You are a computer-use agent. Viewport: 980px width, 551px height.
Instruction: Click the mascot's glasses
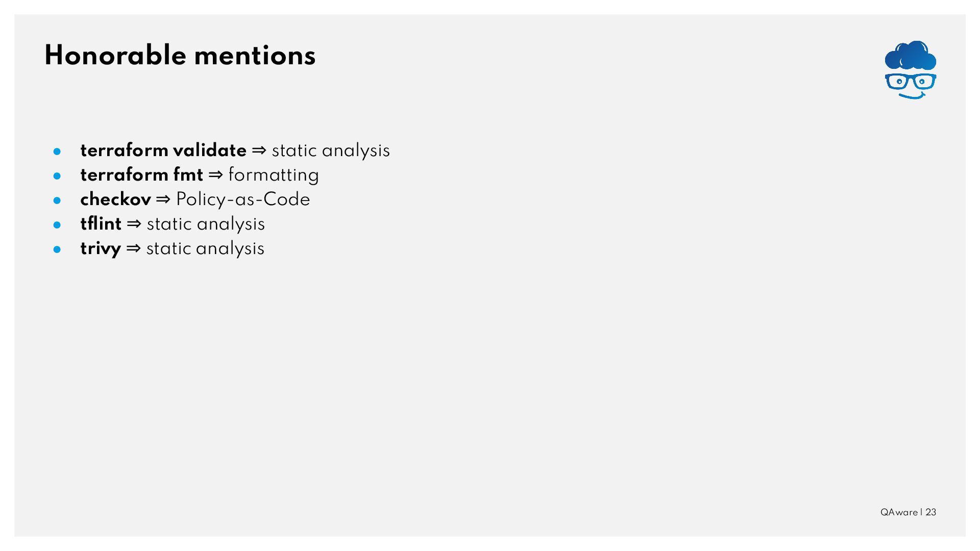(x=910, y=82)
